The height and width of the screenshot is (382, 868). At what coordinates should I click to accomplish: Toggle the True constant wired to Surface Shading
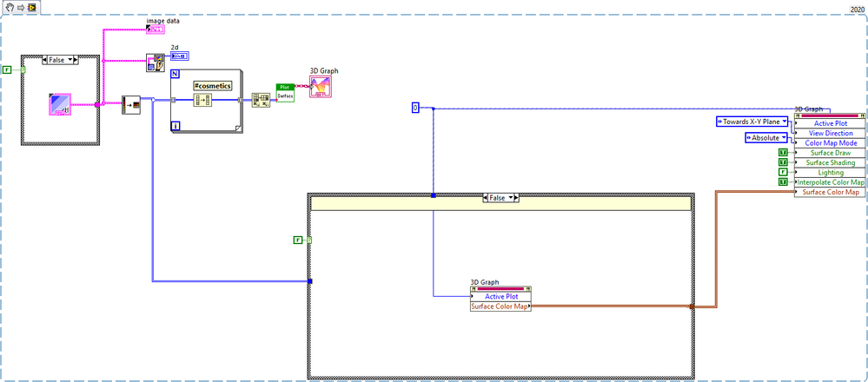click(x=783, y=162)
